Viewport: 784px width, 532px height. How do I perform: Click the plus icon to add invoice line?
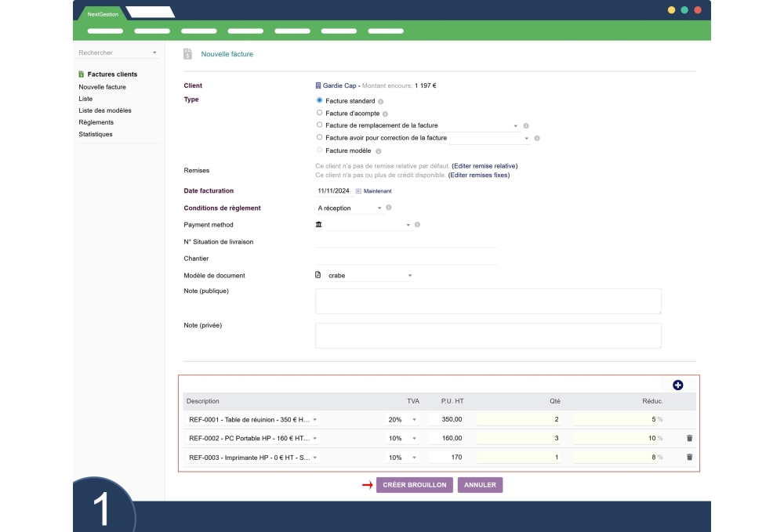(677, 385)
